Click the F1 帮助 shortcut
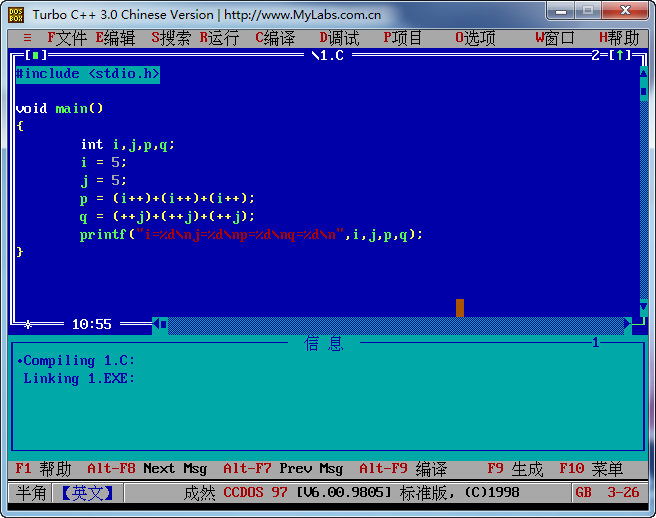656x518 pixels. [43, 469]
